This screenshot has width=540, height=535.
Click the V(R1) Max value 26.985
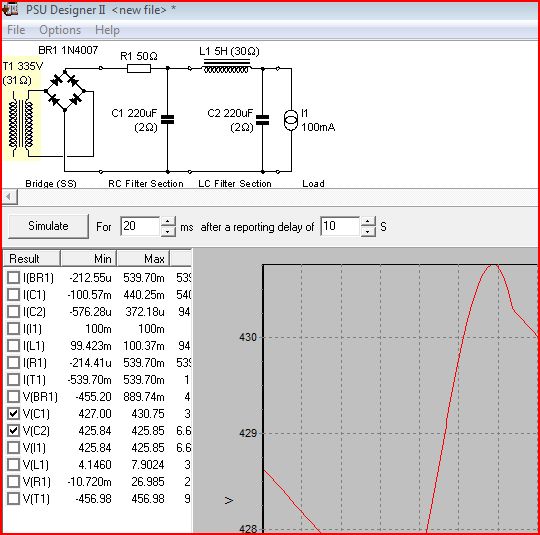click(148, 482)
